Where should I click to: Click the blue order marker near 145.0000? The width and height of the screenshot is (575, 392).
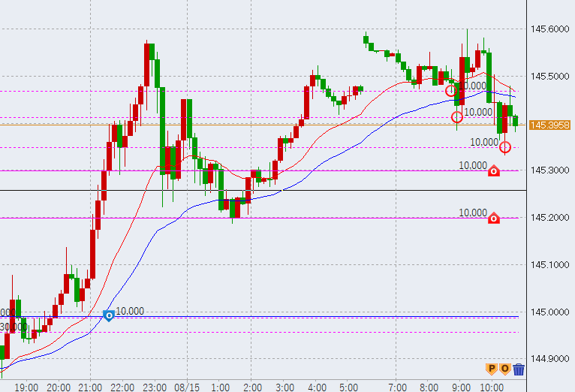click(109, 316)
